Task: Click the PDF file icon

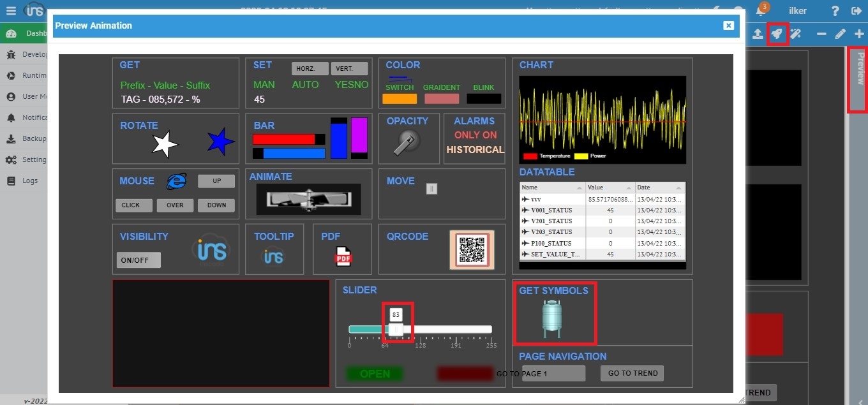Action: pyautogui.click(x=343, y=256)
